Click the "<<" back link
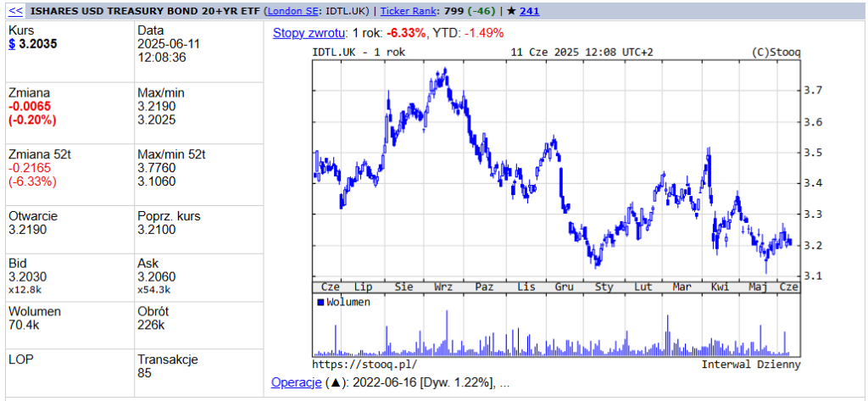Image resolution: width=868 pixels, height=401 pixels. point(16,10)
